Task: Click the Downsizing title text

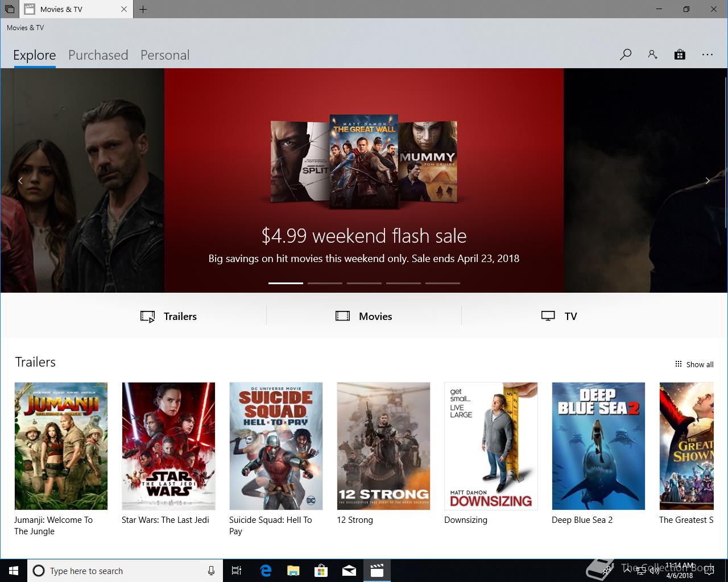Action: click(x=466, y=520)
